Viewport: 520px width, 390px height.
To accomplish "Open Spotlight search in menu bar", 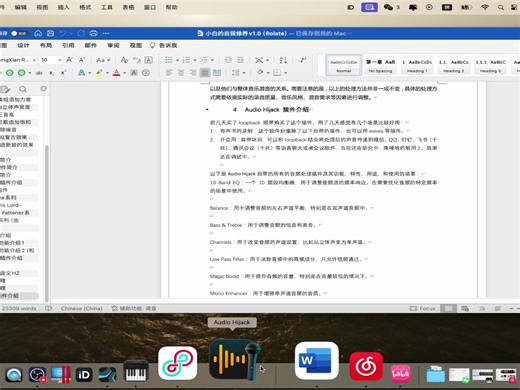I will (501, 7).
